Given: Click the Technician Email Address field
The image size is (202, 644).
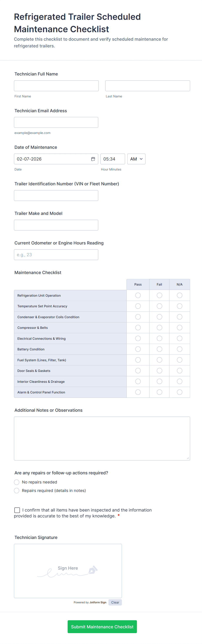Looking at the screenshot, I should [x=56, y=122].
